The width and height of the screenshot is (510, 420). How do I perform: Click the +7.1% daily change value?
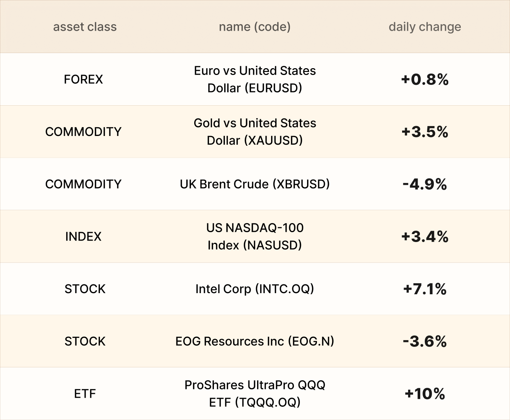[x=425, y=289]
